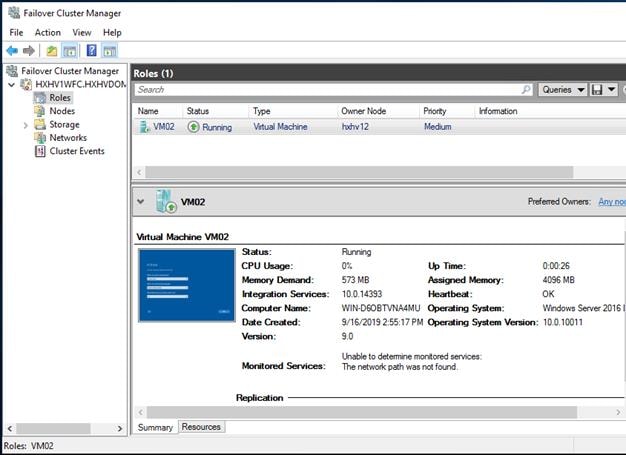Viewport: 626px width, 455px height.
Task: Click the tree pane horizontal scrollbar thumb
Action: click(53, 429)
